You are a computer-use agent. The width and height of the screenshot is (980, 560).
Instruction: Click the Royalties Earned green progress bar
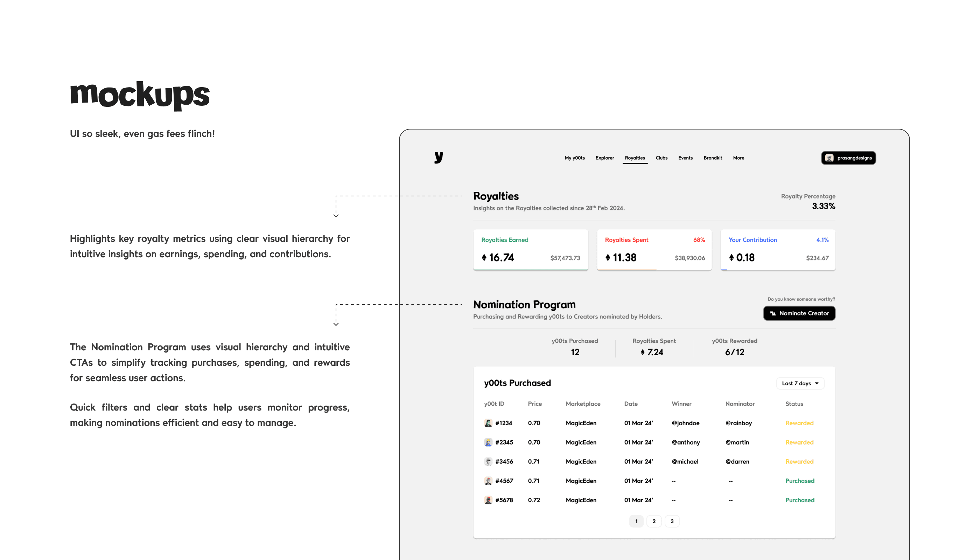pos(530,270)
